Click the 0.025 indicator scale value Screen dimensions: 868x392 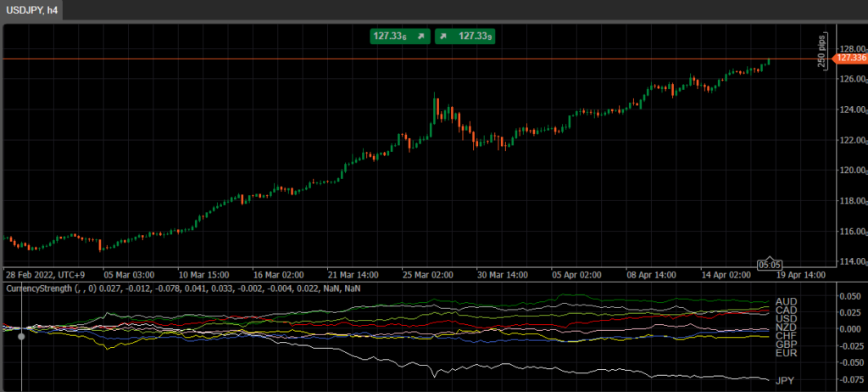(x=852, y=313)
